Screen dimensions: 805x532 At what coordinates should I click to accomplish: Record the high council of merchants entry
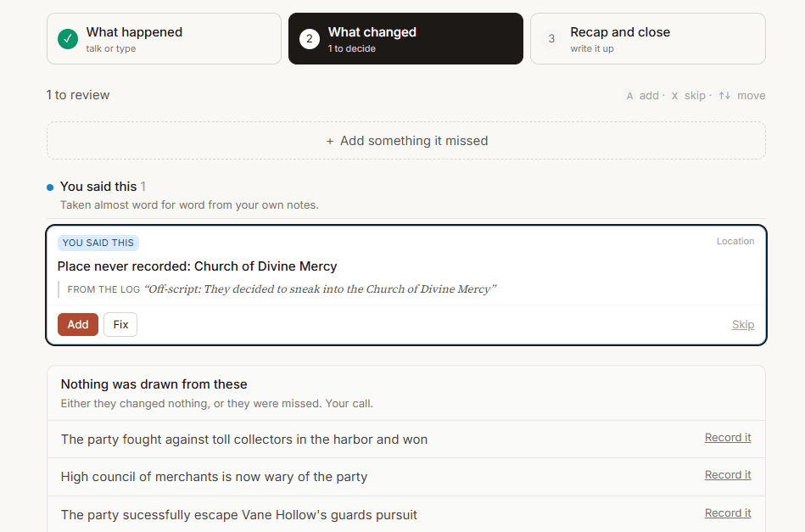(728, 475)
